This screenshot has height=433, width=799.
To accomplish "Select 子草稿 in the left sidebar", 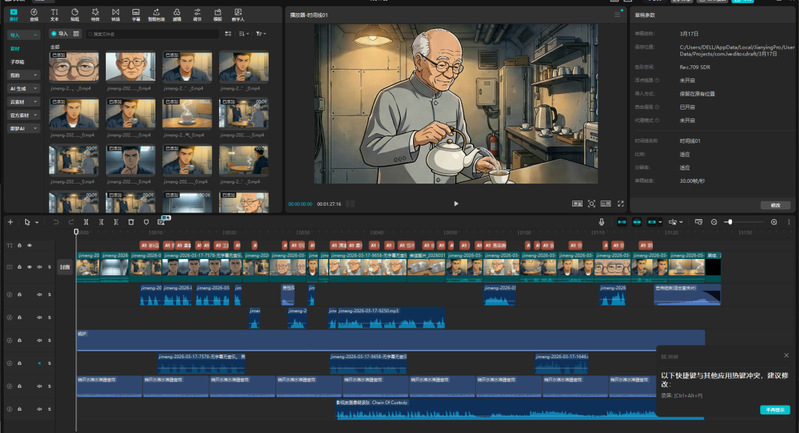I will pyautogui.click(x=16, y=61).
